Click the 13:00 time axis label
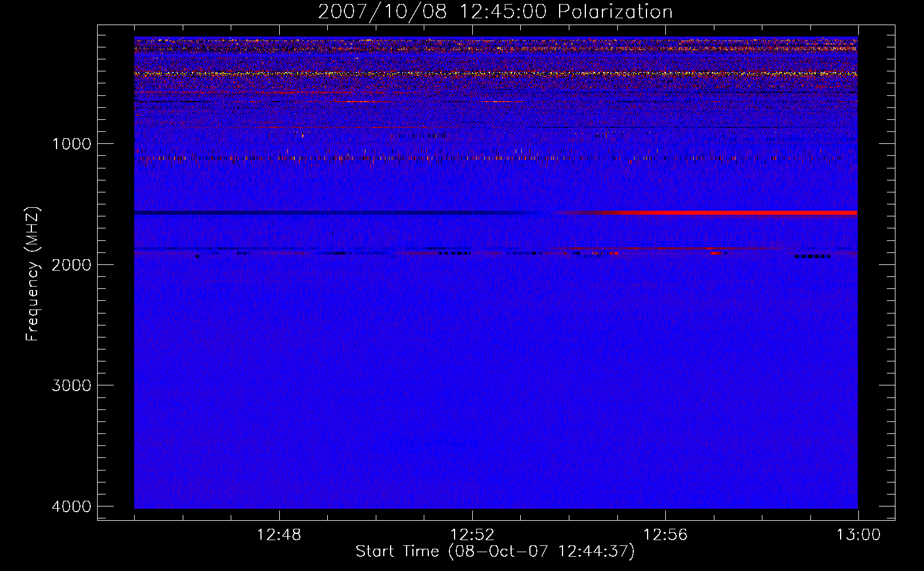 click(858, 535)
